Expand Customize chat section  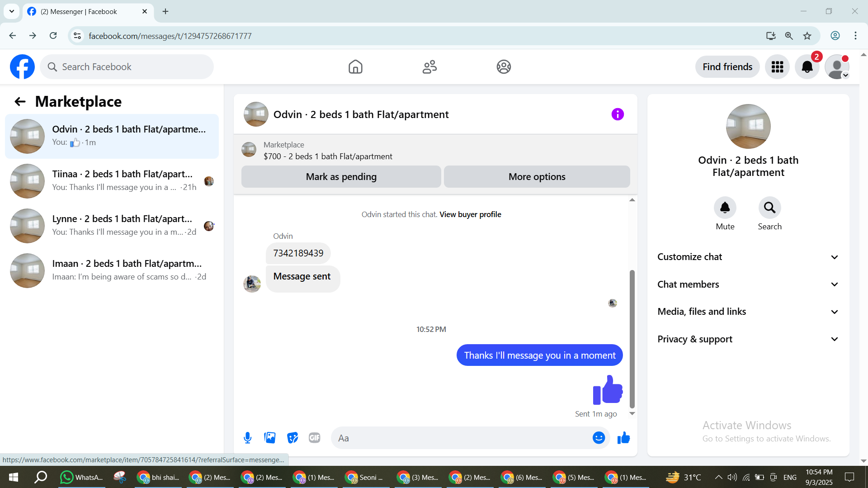(748, 257)
